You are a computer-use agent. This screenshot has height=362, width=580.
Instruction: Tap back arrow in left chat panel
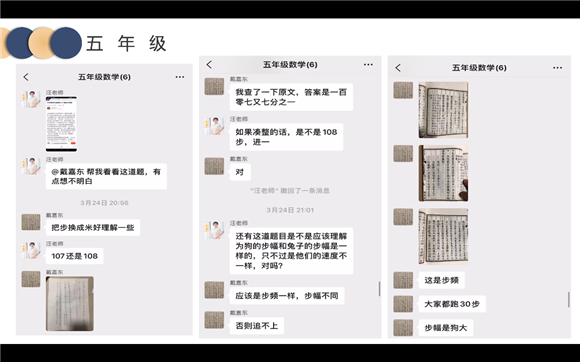[x=26, y=77]
